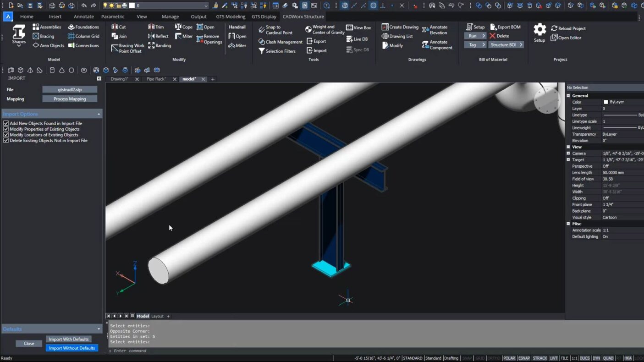Screen dimensions: 644x362
Task: Collapse the General properties group
Action: point(568,96)
